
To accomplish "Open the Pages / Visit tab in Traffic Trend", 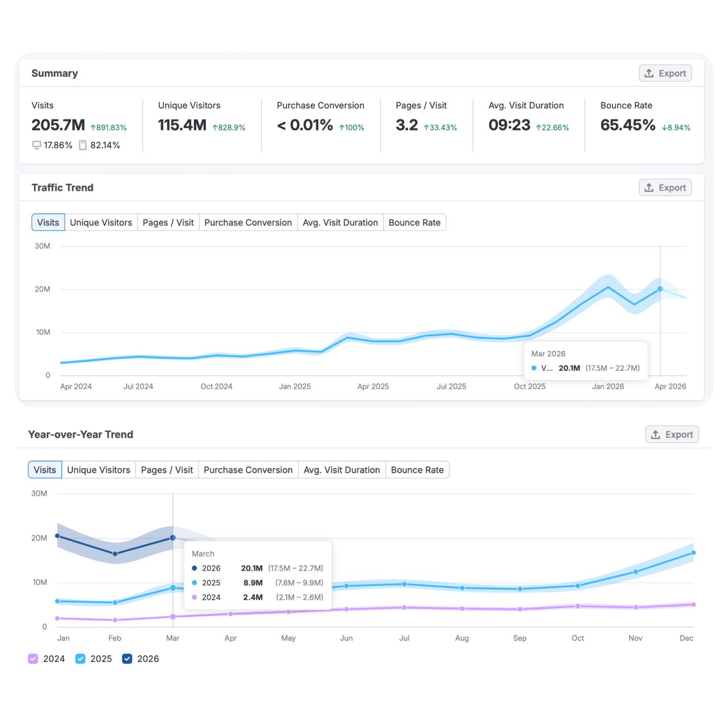I will coord(168,222).
